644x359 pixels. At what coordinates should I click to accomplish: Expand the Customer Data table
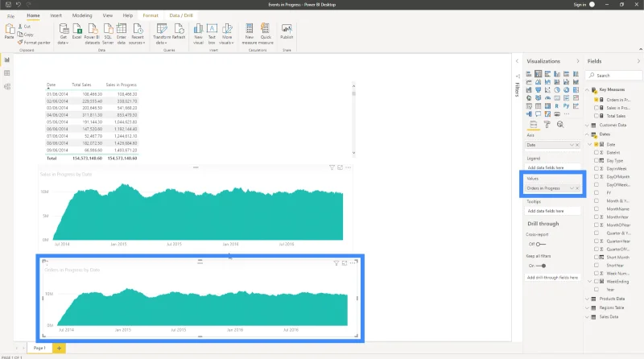tap(588, 125)
